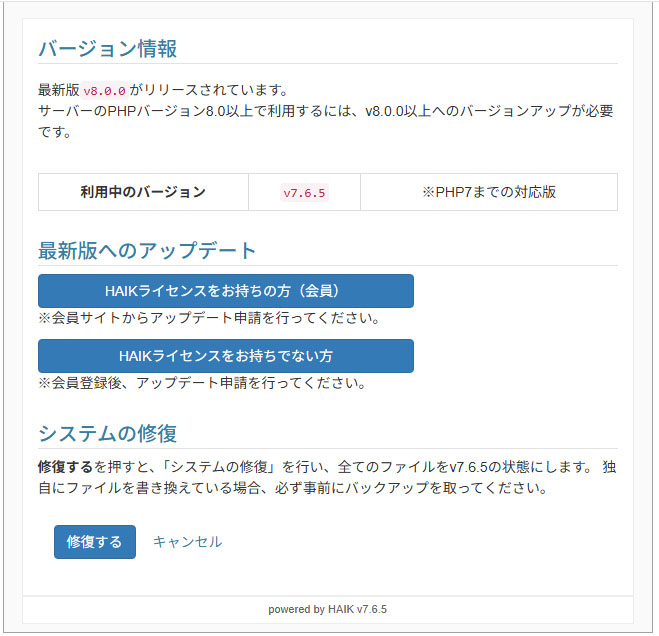Image resolution: width=659 pixels, height=636 pixels.
Task: Click the 最新版へのアップデート heading
Action: 147,251
